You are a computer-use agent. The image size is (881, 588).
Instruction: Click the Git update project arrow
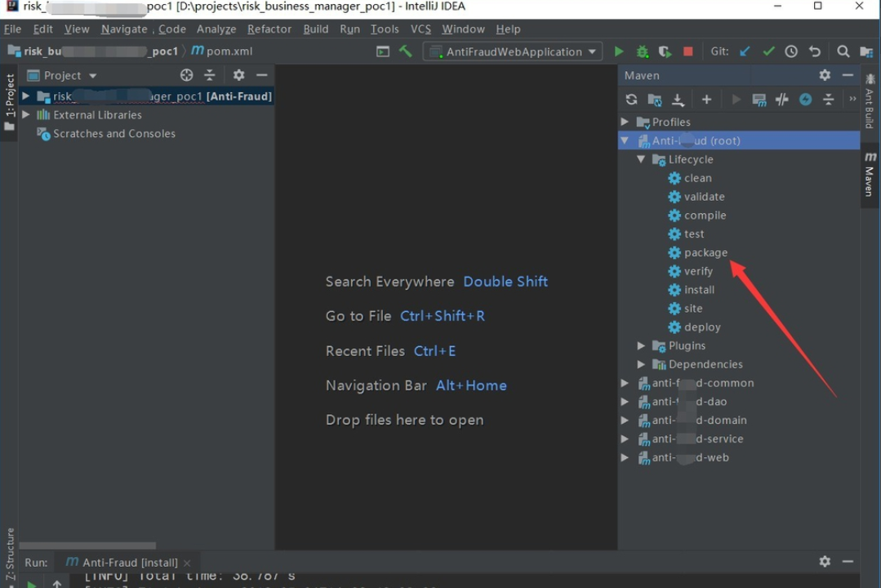pos(745,51)
